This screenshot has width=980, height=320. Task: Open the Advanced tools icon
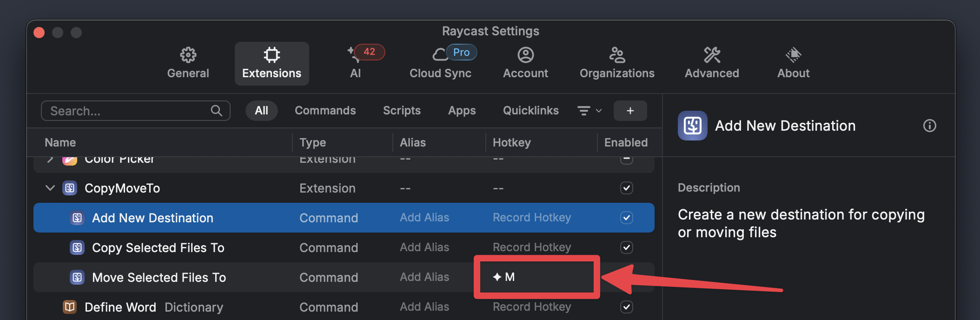712,55
